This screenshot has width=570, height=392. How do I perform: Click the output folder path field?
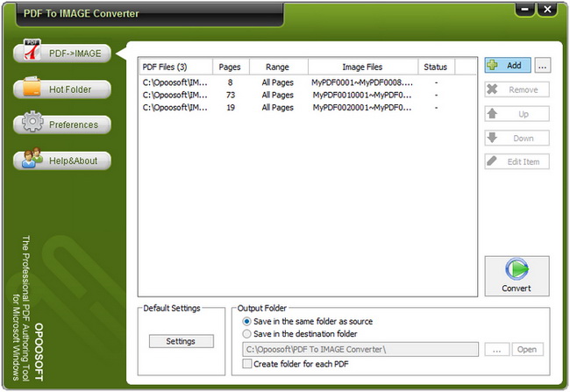click(360, 350)
